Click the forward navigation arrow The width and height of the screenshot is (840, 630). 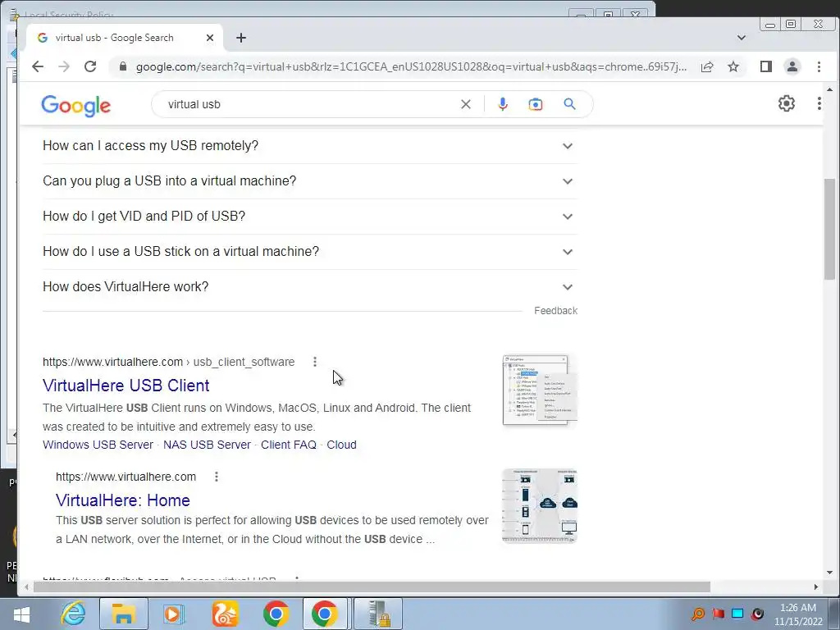point(64,66)
